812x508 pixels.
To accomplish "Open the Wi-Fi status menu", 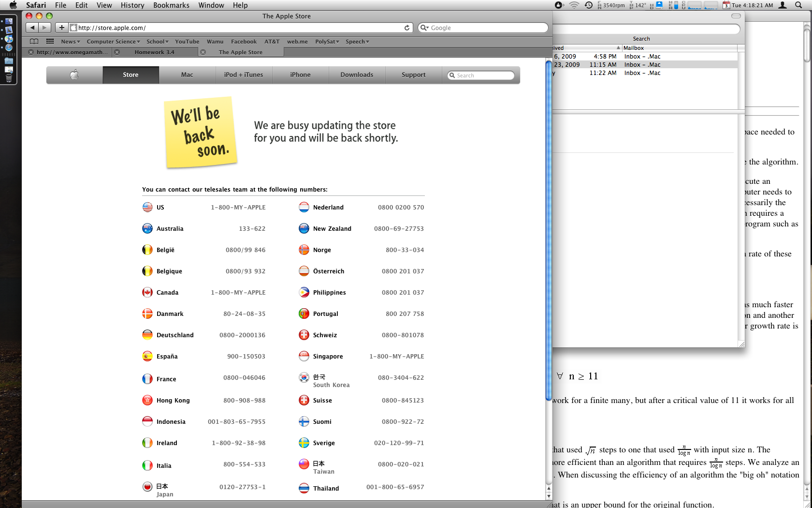I will 574,5.
